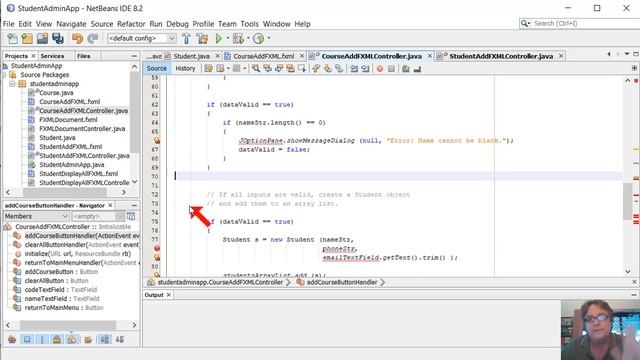Image resolution: width=640 pixels, height=360 pixels.
Task: Click the red Start Macro Recording icon
Action: pyautogui.click(x=380, y=69)
